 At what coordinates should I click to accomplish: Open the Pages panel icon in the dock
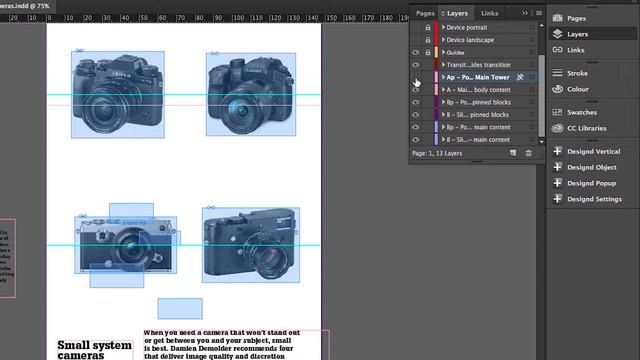[x=558, y=18]
